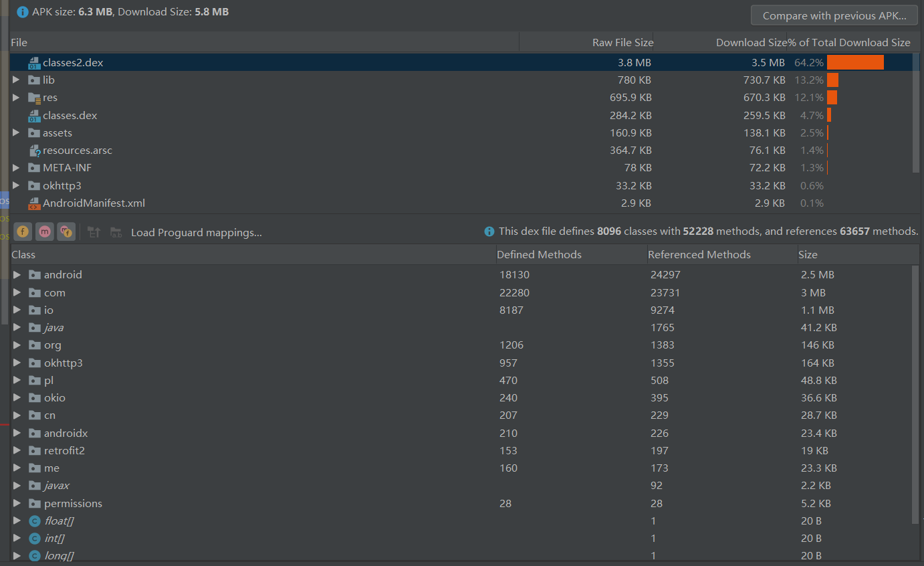Click the long[] class icon
This screenshot has height=566, width=924.
(35, 555)
